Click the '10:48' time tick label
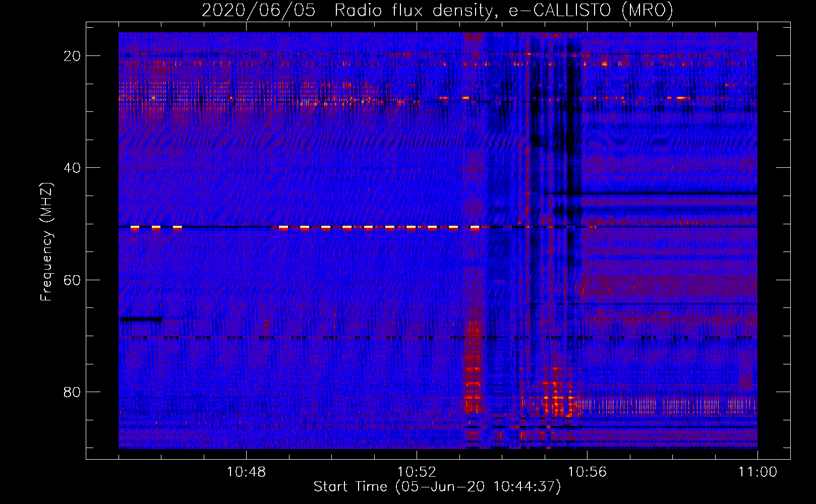This screenshot has width=816, height=504. coord(246,472)
